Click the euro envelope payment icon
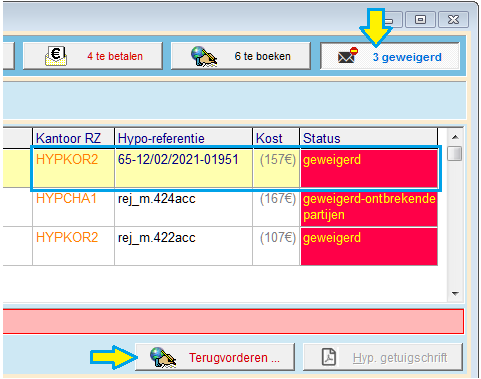This screenshot has height=379, width=481. coord(56,56)
